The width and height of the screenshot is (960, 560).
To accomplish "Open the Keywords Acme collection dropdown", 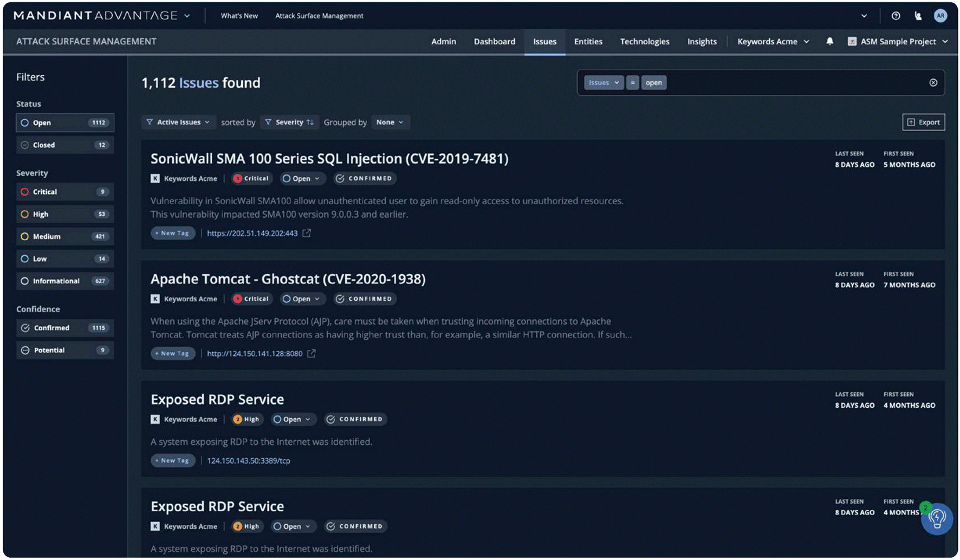I will 773,41.
